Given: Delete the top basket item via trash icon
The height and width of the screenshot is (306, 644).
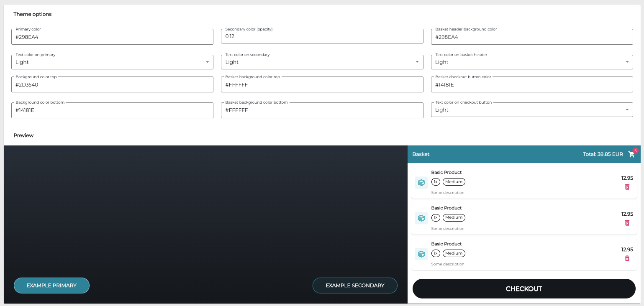Looking at the screenshot, I should pyautogui.click(x=627, y=187).
